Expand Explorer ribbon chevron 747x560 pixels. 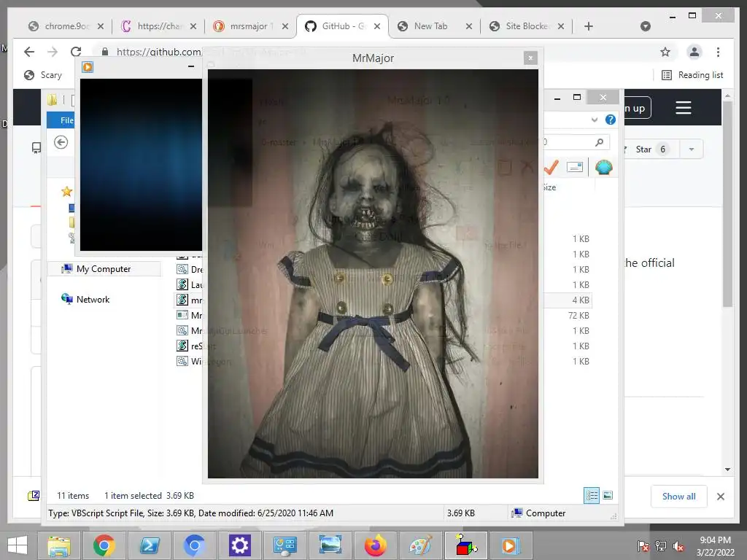tap(594, 120)
